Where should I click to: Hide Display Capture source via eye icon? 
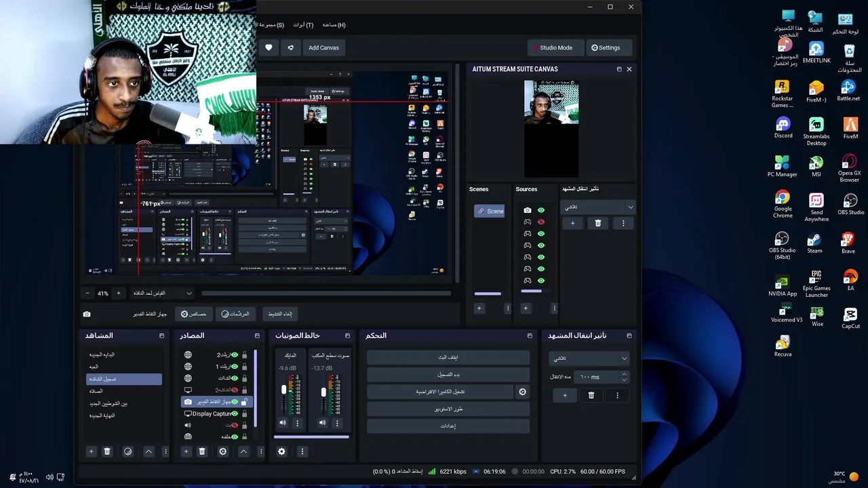(x=235, y=413)
